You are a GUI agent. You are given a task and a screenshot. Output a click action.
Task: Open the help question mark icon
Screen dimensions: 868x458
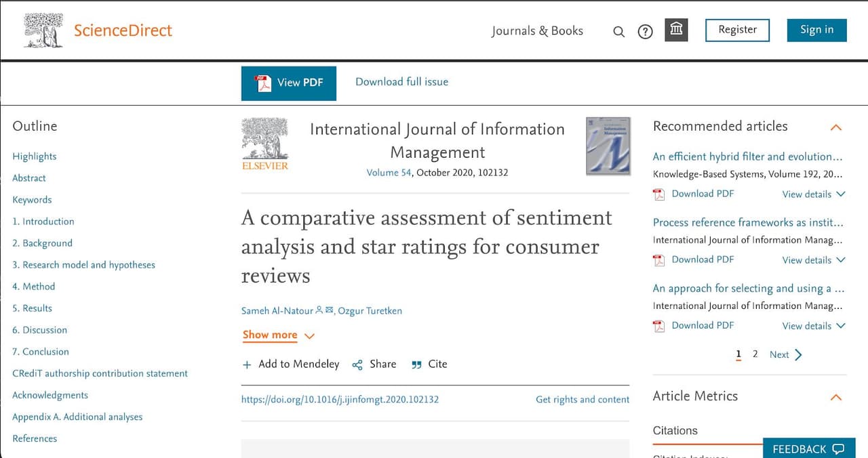coord(645,32)
